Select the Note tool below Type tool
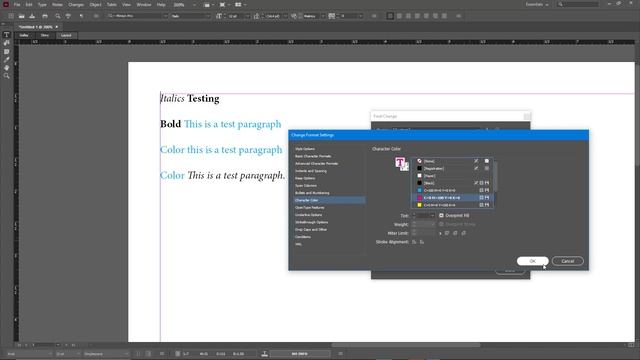640x360 pixels. 7,43
